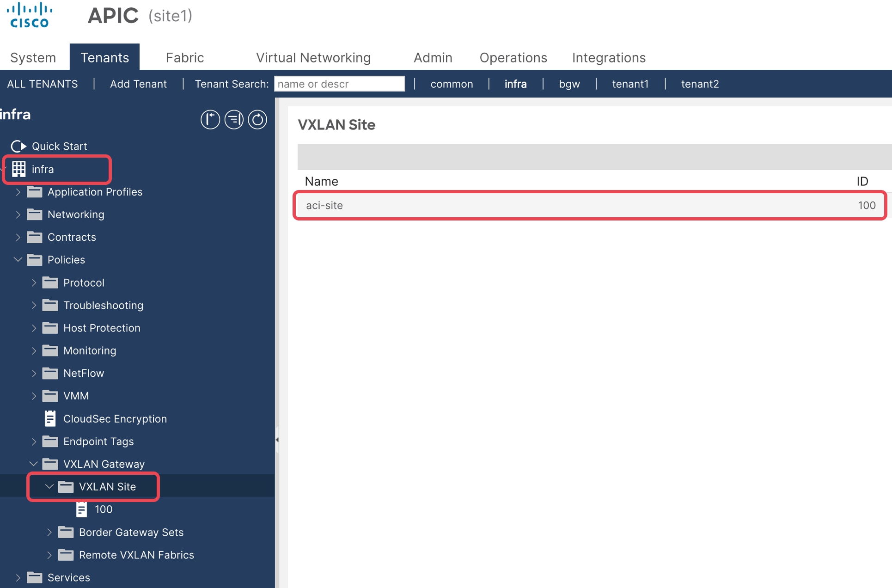Collapse the VXLAN Gateway node

point(34,464)
